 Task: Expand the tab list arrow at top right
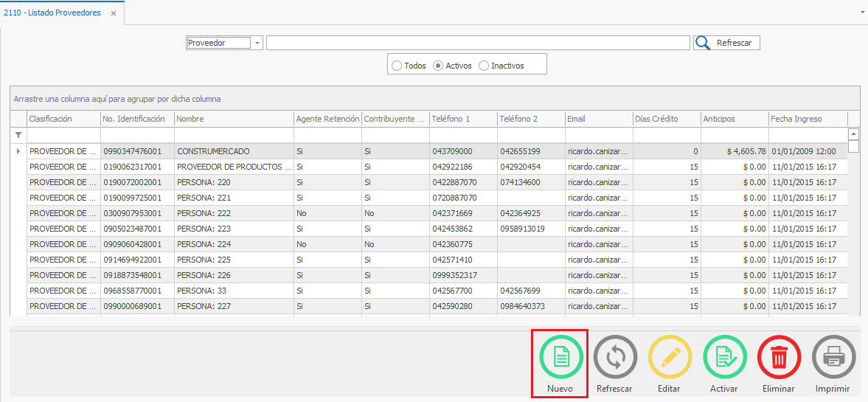(862, 13)
